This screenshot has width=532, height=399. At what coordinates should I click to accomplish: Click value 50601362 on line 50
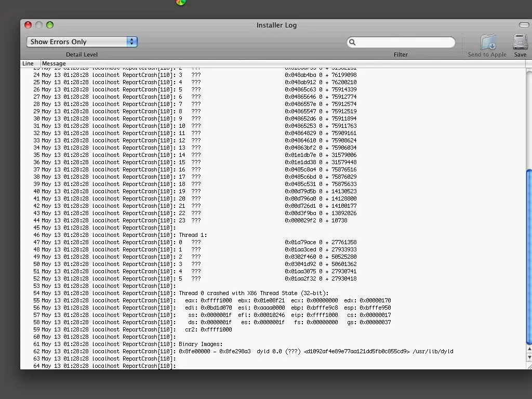click(x=344, y=264)
